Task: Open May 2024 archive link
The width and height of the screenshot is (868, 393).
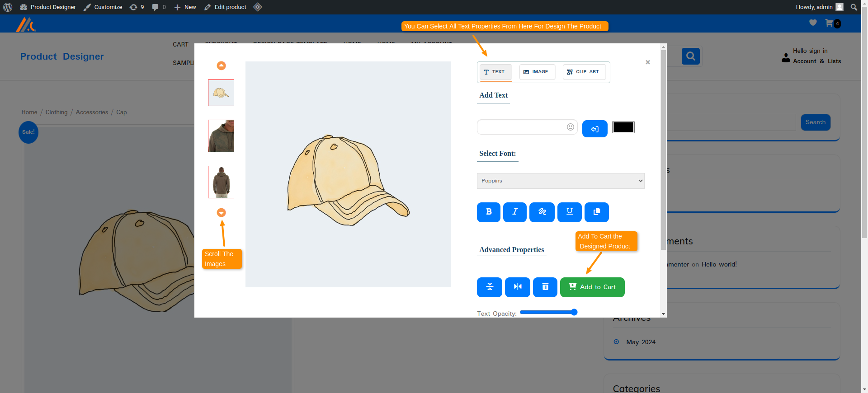Action: (x=641, y=342)
